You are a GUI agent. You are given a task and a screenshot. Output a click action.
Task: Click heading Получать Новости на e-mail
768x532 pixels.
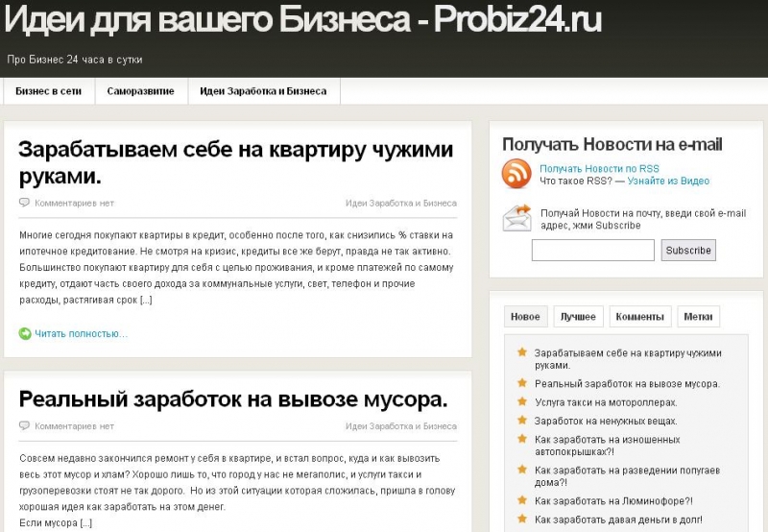(612, 144)
